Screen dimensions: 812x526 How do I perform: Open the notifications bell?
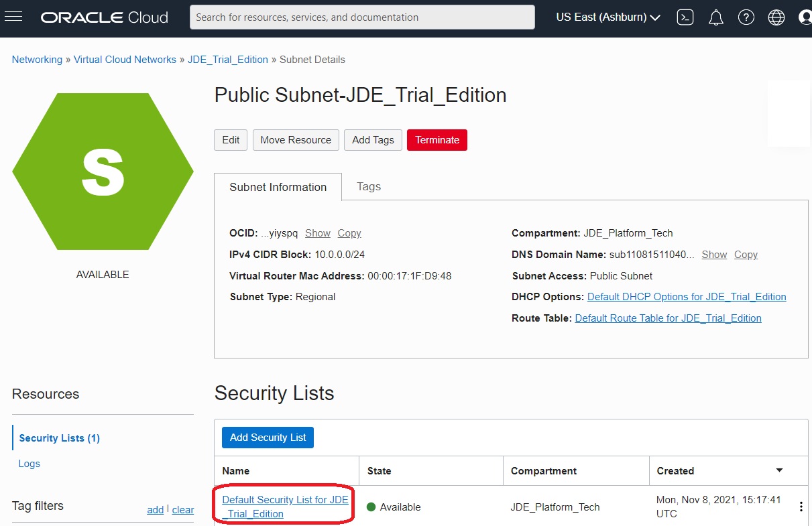click(715, 17)
